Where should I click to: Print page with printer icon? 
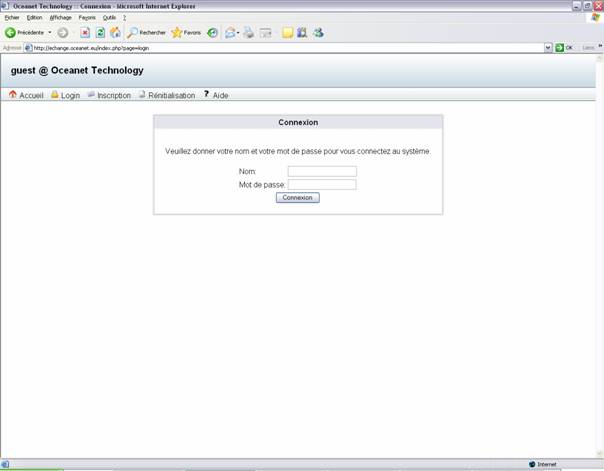tap(248, 33)
